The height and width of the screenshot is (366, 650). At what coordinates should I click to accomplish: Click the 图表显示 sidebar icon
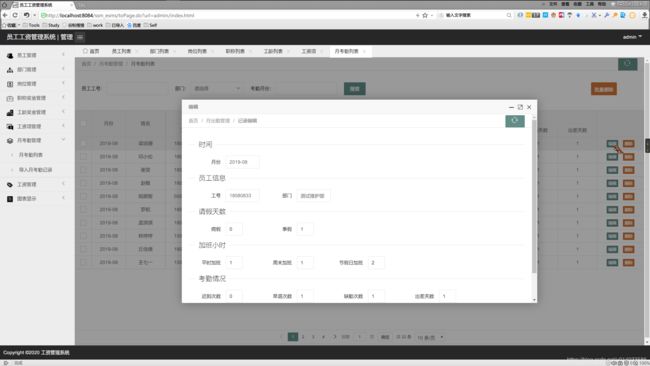pos(10,199)
